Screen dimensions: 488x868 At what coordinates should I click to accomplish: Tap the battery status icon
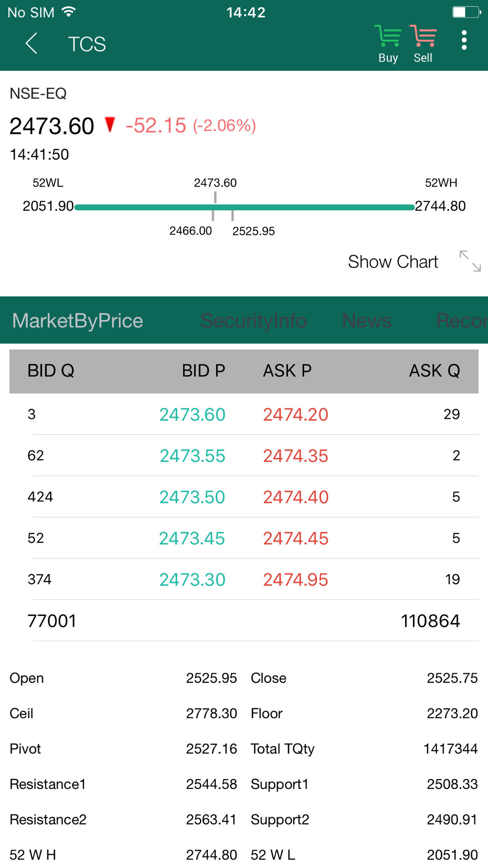pos(466,12)
